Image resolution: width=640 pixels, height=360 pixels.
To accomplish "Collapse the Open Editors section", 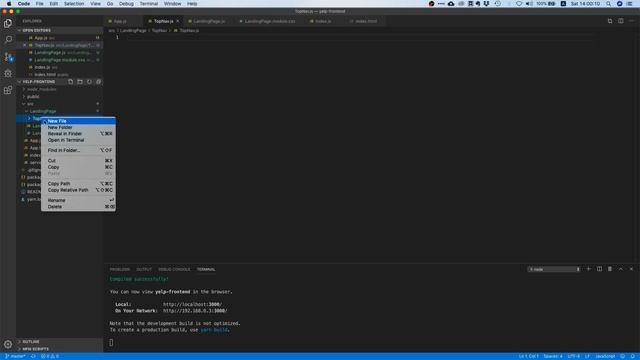I will [60, 31].
